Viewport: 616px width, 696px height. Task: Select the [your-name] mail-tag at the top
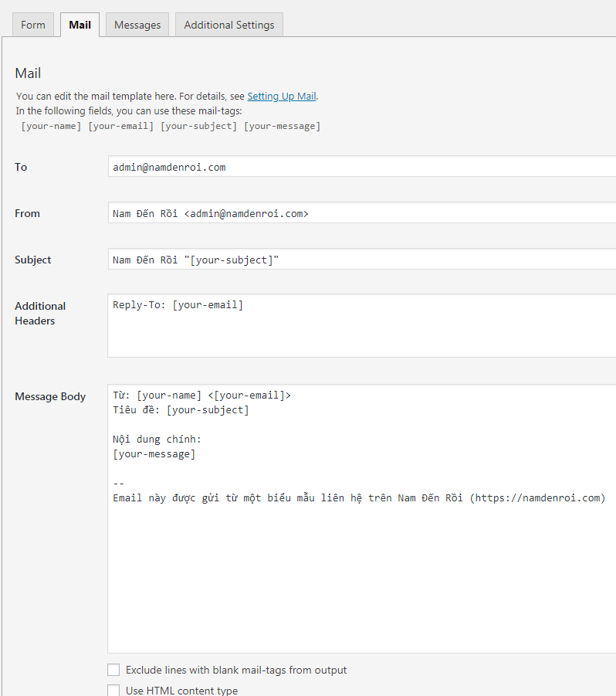[x=51, y=126]
